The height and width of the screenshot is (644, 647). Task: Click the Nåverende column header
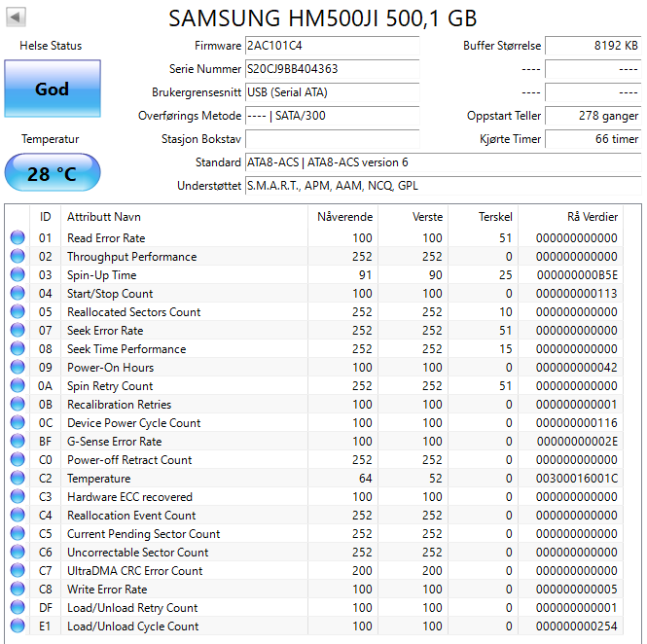(x=344, y=217)
